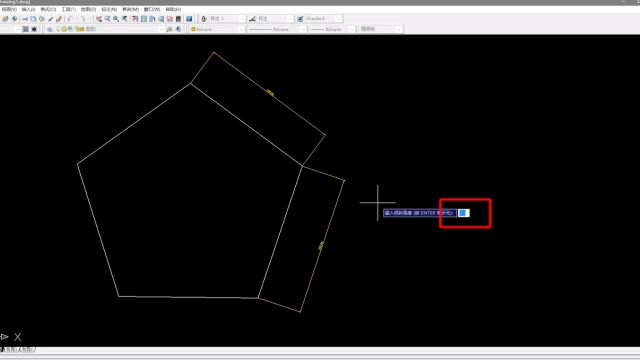Click the Redo arrow icon

click(83, 19)
